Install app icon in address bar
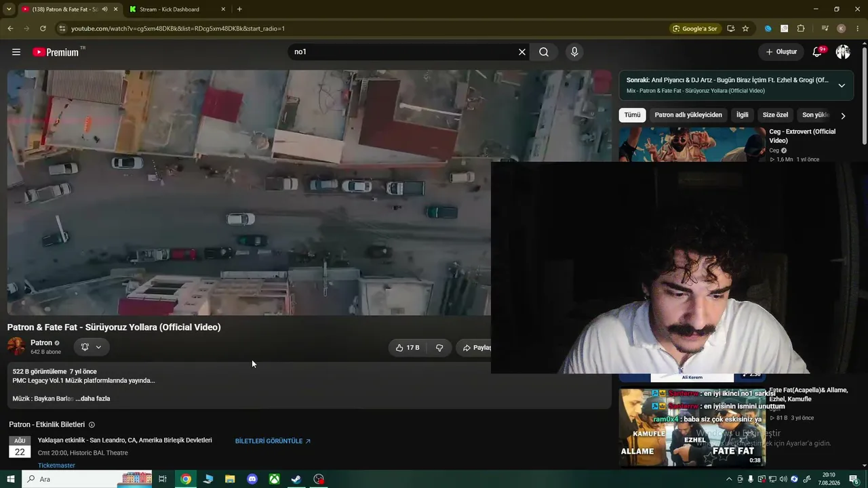This screenshot has height=488, width=868. pyautogui.click(x=730, y=28)
